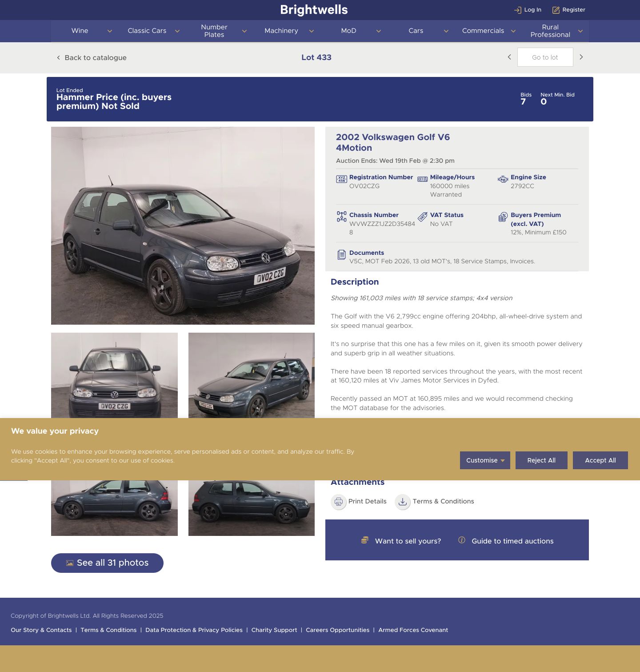Open Armed Forces Covenant footer link

point(413,630)
